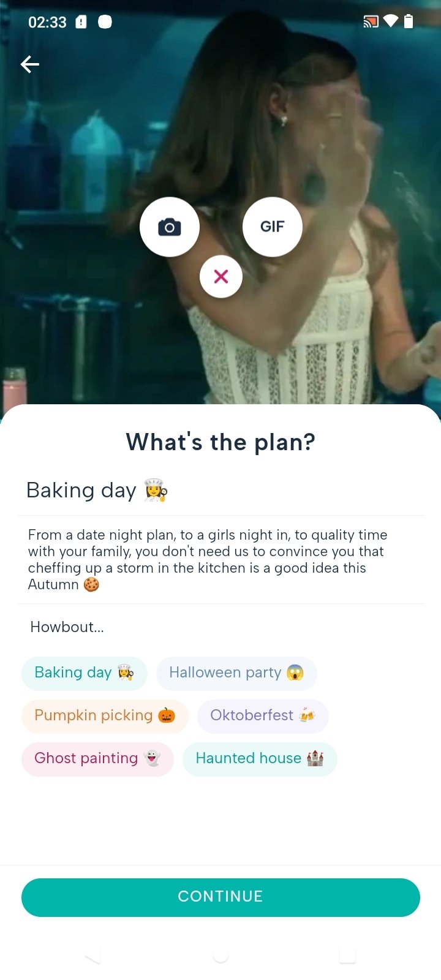Image resolution: width=441 pixels, height=980 pixels.
Task: Tap the Wi-Fi status icon
Action: tap(390, 22)
